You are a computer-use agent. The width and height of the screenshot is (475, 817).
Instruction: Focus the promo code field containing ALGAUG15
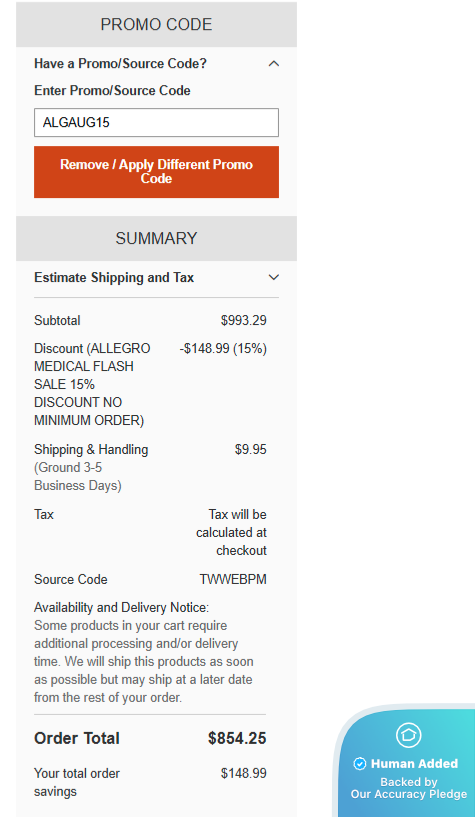[x=156, y=122]
